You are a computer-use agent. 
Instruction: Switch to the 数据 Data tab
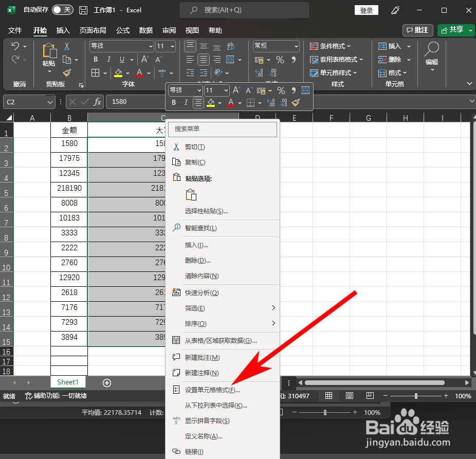145,30
